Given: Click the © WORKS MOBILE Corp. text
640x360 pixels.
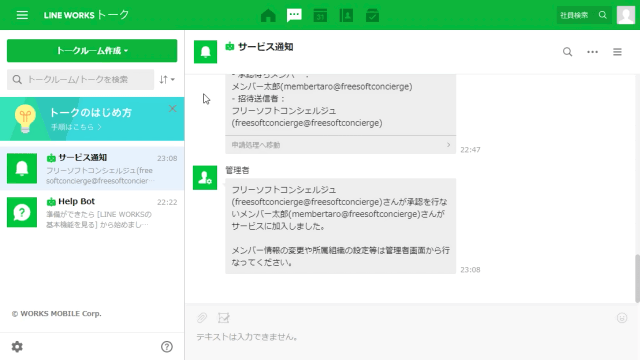Looking at the screenshot, I should [57, 313].
